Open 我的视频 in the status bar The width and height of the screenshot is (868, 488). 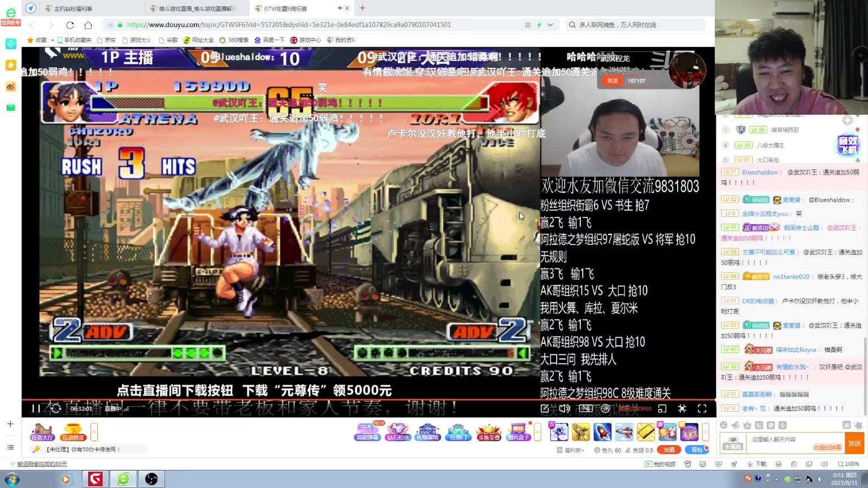(x=661, y=464)
